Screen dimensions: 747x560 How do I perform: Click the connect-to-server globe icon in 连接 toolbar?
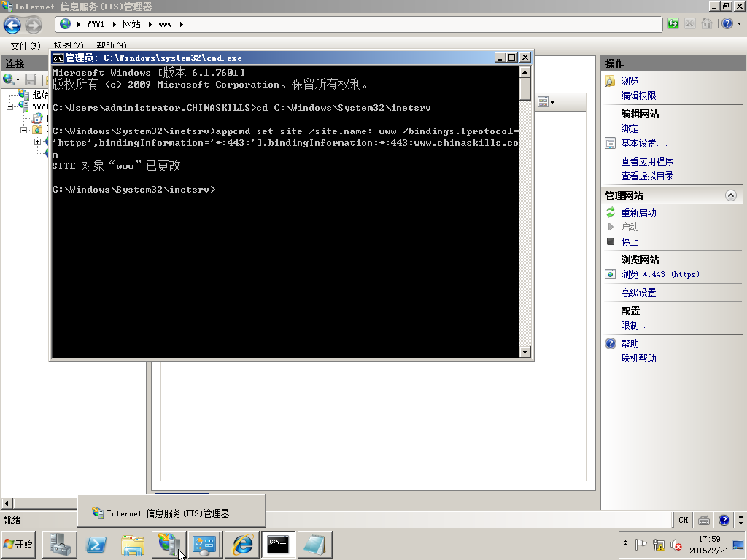pyautogui.click(x=8, y=79)
